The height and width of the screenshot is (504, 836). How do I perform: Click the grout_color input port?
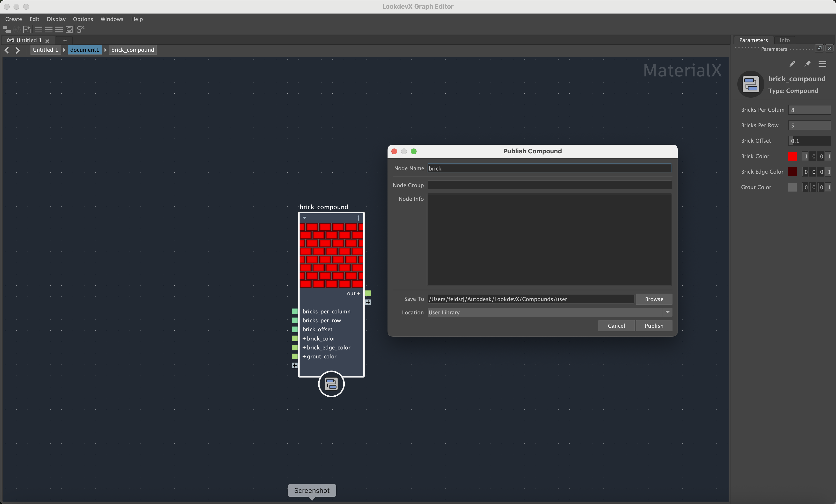click(295, 356)
